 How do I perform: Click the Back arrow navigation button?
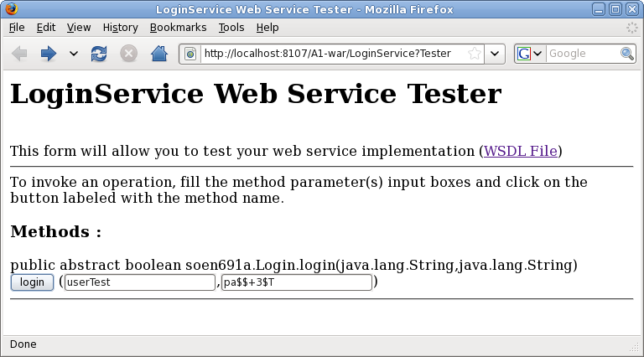pos(19,54)
